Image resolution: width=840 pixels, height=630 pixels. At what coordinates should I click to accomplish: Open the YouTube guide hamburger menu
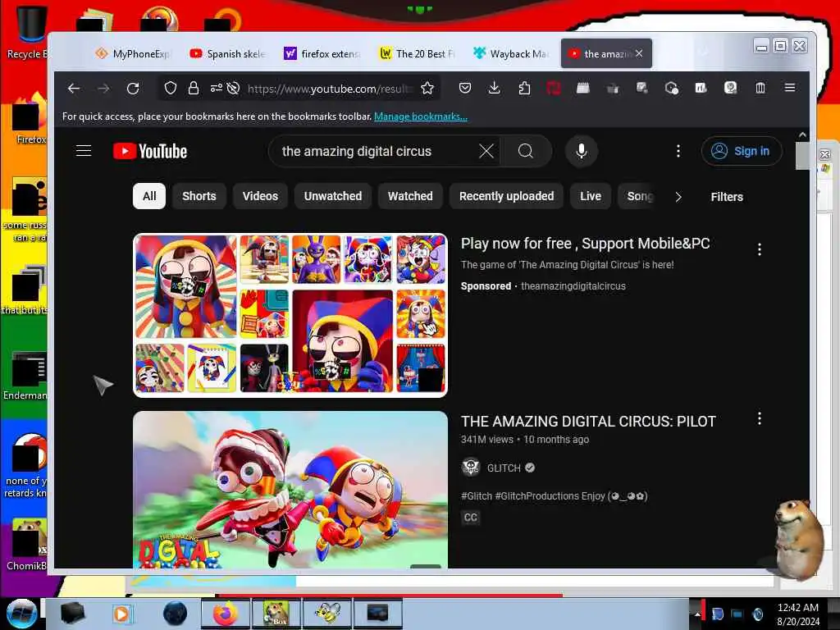(84, 151)
